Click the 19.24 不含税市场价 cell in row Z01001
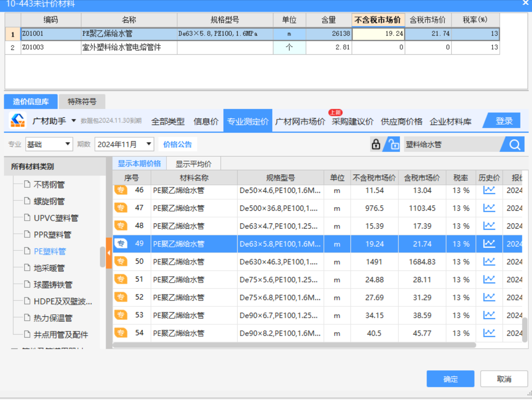The width and height of the screenshot is (532, 400). click(378, 34)
